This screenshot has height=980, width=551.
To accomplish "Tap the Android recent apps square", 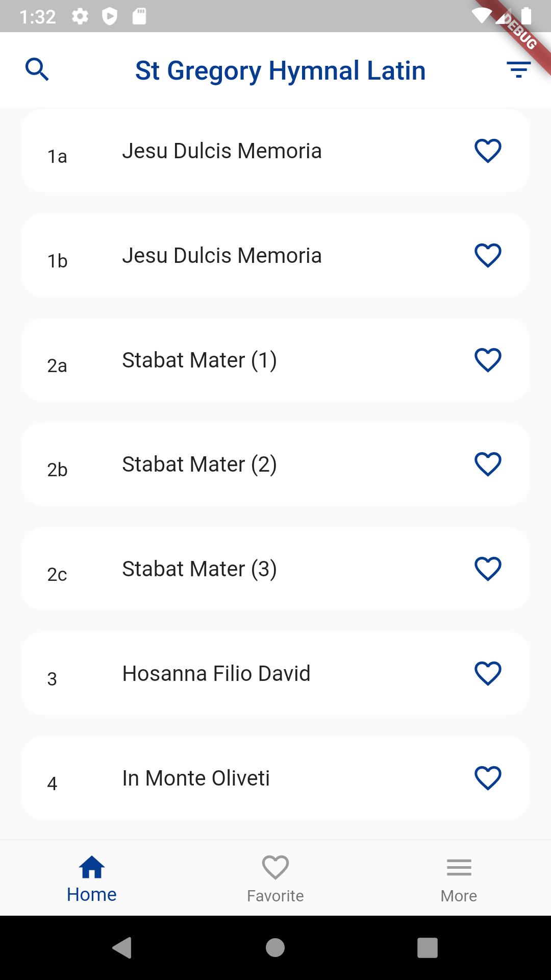I will tap(428, 948).
